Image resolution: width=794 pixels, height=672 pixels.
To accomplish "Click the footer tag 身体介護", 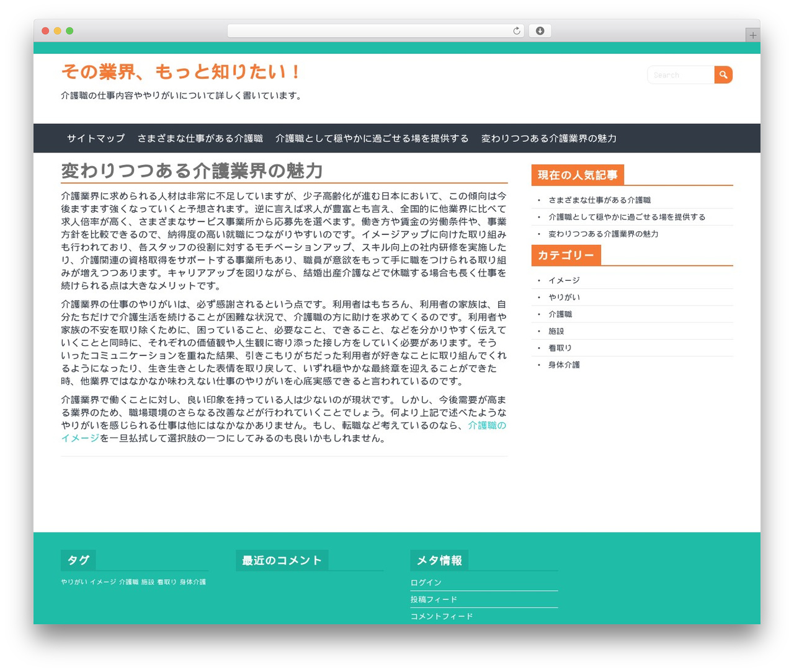I will (192, 582).
